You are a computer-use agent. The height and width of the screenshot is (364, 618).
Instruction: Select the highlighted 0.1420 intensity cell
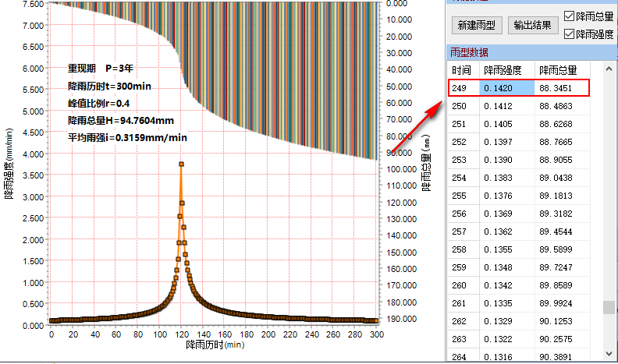pos(507,88)
